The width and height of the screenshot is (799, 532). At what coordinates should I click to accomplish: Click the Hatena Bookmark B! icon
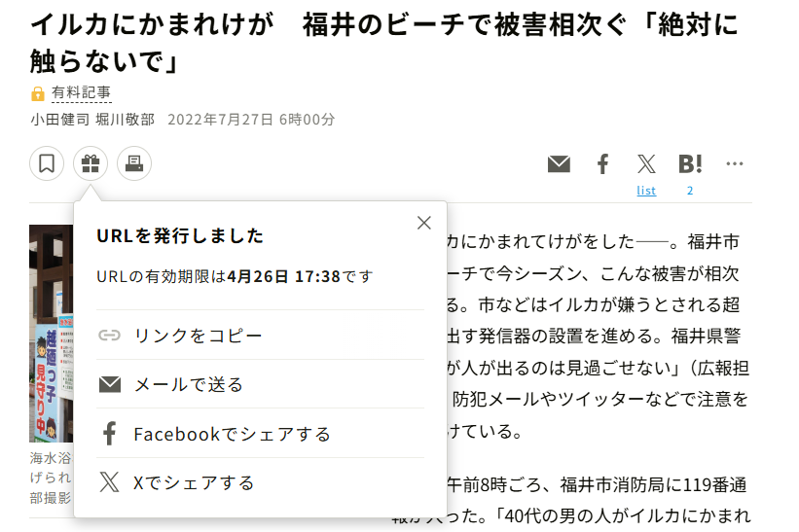coord(690,164)
